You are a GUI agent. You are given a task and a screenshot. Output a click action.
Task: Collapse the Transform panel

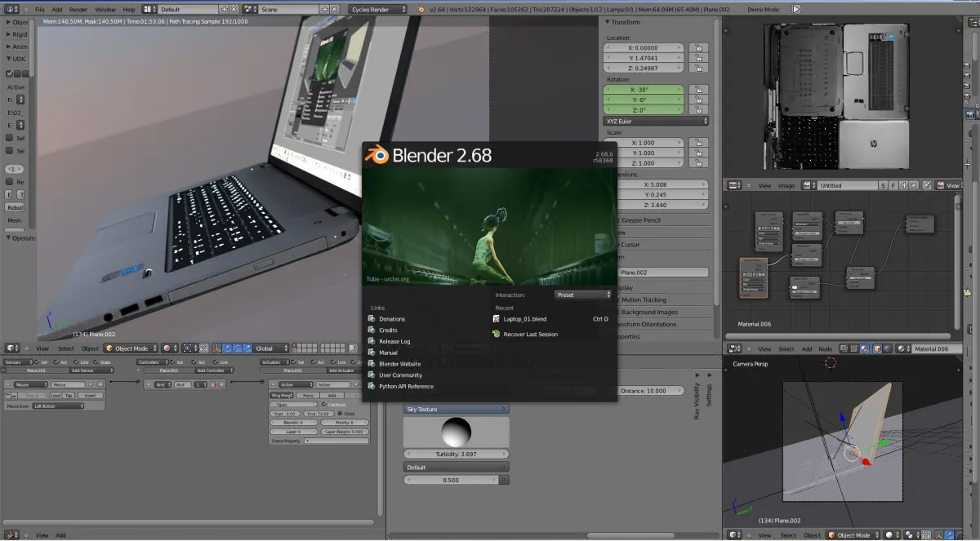click(608, 22)
